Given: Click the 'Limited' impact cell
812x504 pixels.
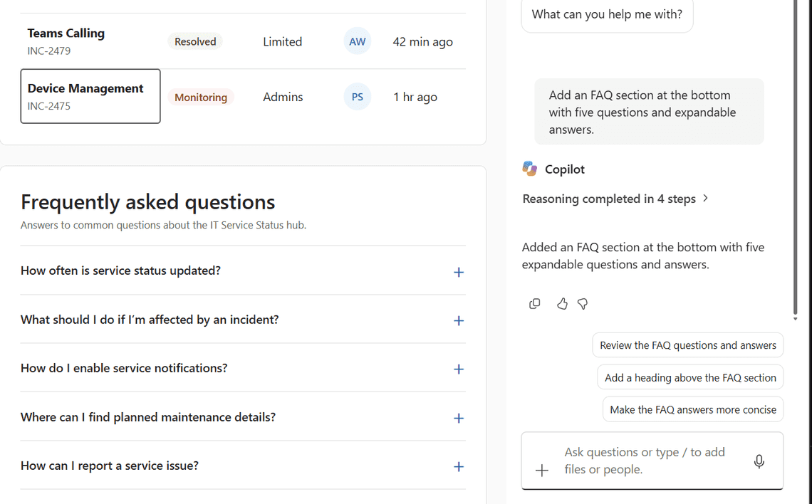Looking at the screenshot, I should pyautogui.click(x=282, y=41).
